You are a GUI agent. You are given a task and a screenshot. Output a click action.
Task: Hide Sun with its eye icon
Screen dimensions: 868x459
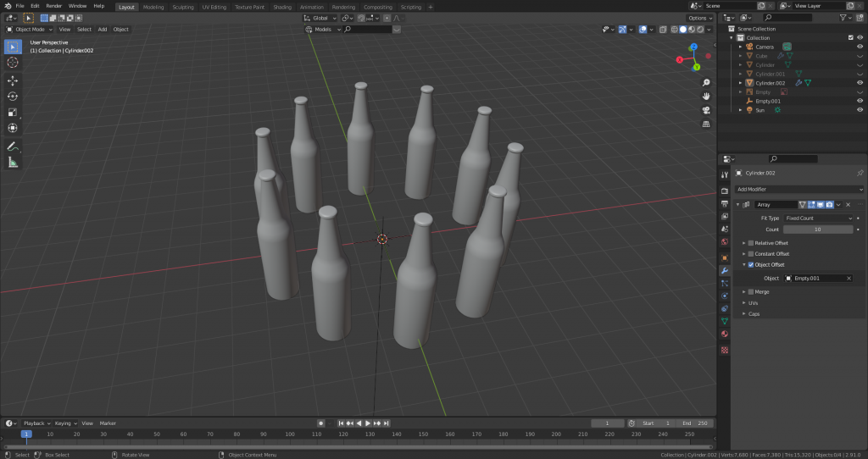pyautogui.click(x=860, y=110)
